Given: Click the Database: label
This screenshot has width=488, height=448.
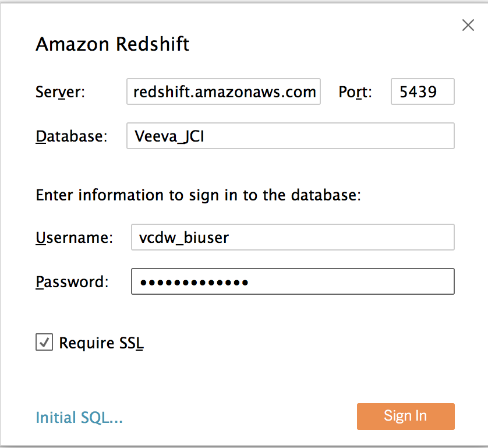Looking at the screenshot, I should (x=72, y=136).
